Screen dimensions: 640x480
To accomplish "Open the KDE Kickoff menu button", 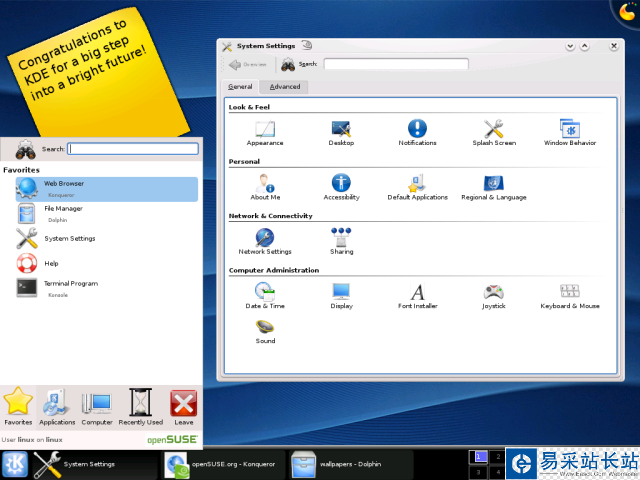I will [15, 464].
